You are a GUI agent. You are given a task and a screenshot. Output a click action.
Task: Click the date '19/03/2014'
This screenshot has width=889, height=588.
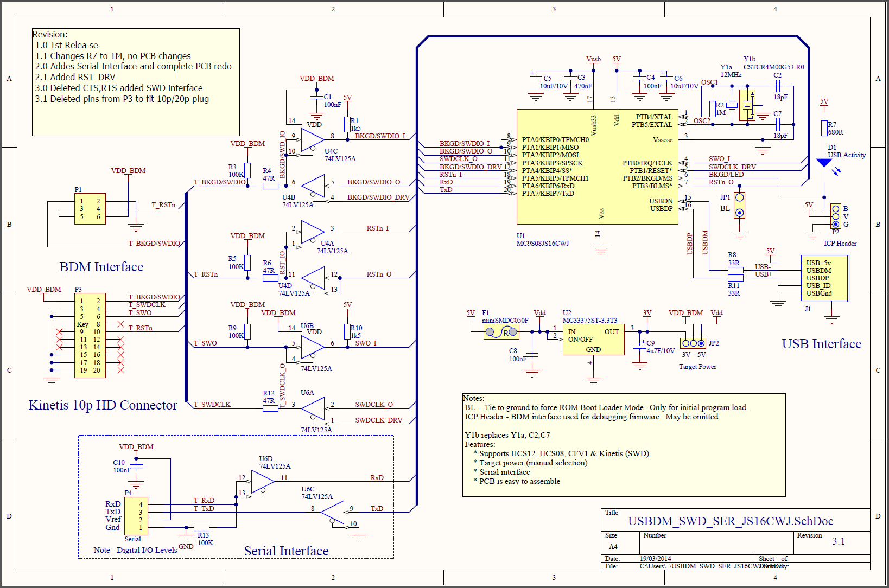tap(655, 559)
